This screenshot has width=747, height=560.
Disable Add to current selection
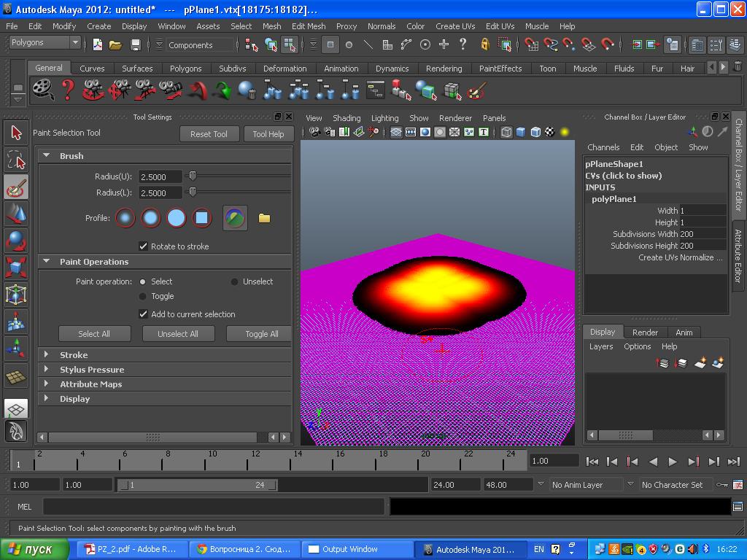pyautogui.click(x=144, y=314)
